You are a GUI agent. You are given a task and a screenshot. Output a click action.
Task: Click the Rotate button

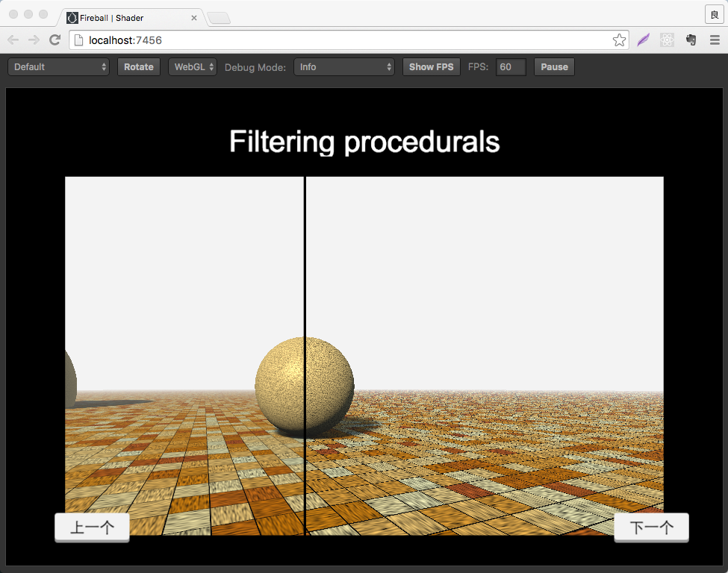pyautogui.click(x=139, y=67)
